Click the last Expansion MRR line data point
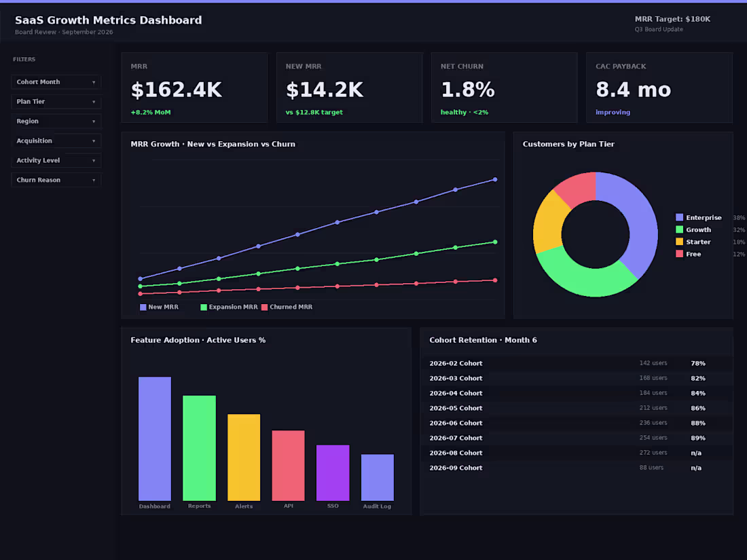Screen dimensions: 747x560 [x=495, y=242]
